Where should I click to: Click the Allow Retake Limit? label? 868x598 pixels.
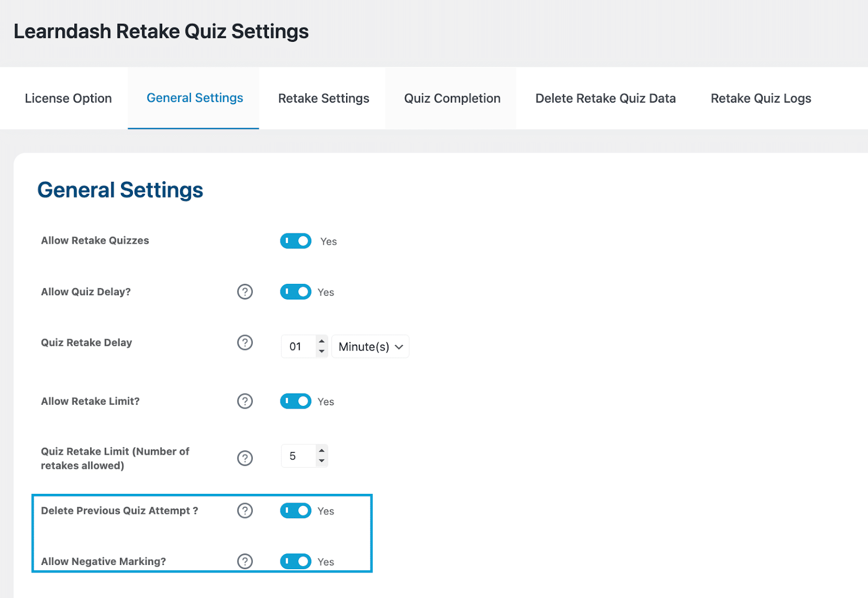click(90, 402)
